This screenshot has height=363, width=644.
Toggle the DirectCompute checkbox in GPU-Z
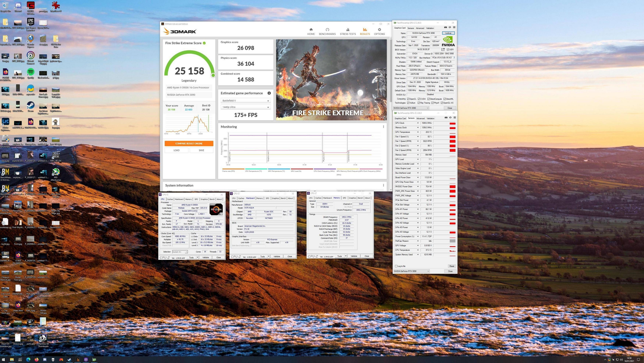428,99
